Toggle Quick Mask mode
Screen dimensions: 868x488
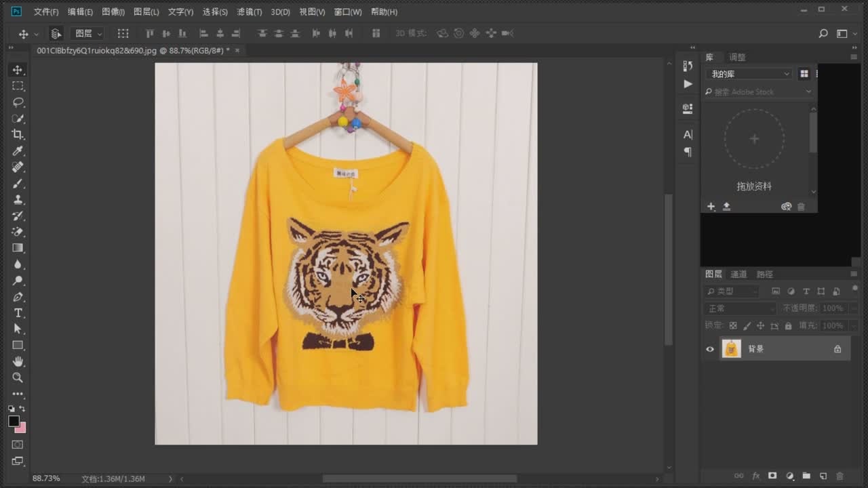coord(18,445)
